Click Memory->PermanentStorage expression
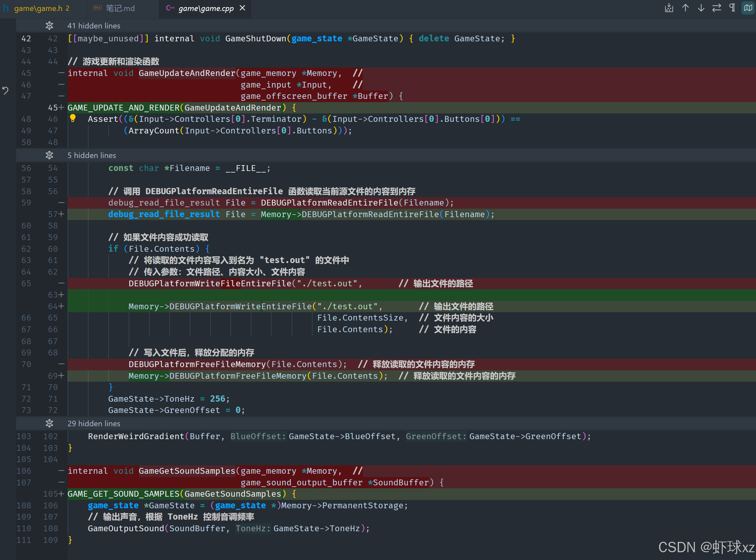756x560 pixels. (342, 505)
